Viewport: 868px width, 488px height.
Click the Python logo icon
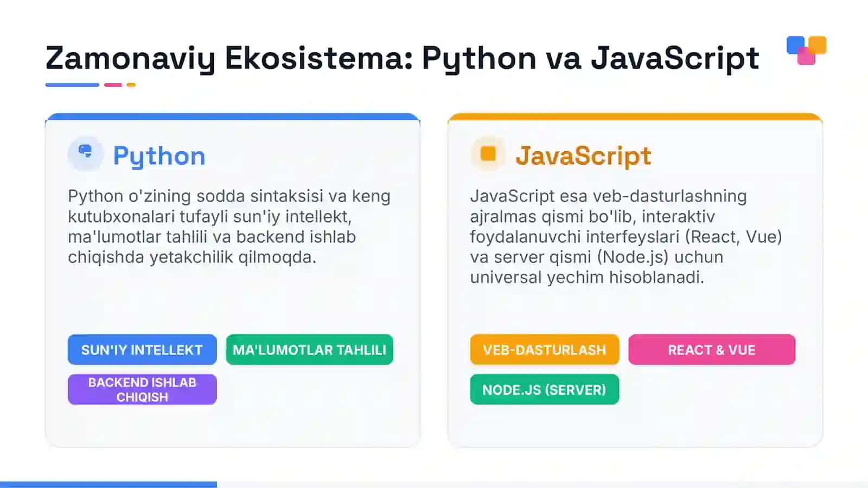point(85,154)
